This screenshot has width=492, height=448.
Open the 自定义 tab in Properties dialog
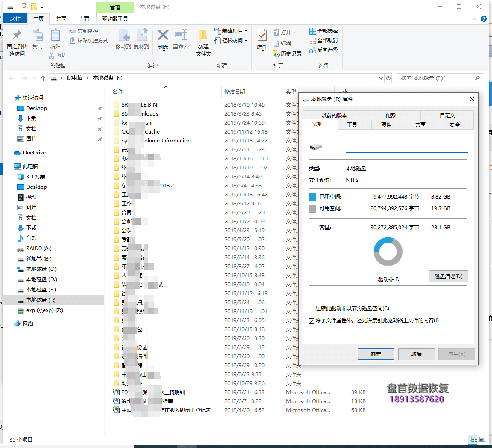(447, 116)
